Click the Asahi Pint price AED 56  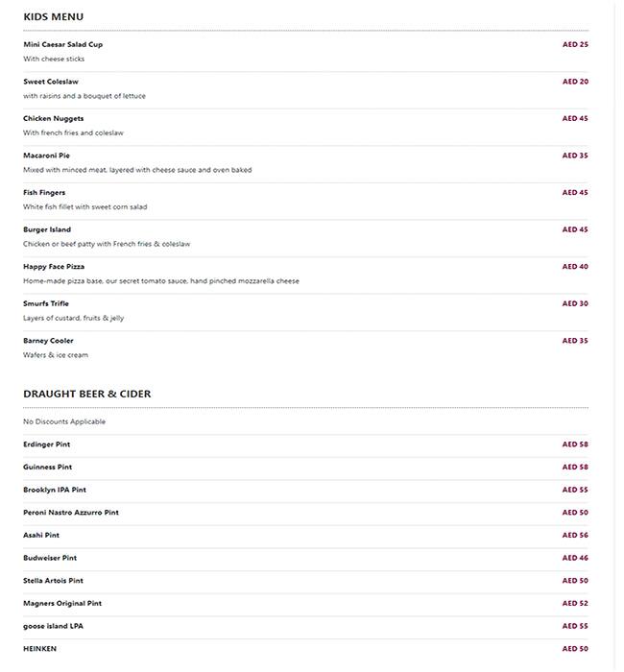click(x=575, y=536)
